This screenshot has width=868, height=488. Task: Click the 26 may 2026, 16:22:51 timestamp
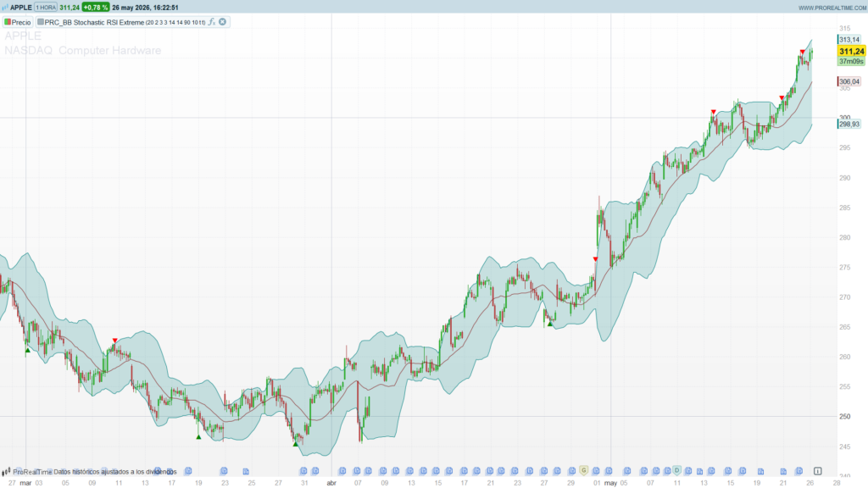pos(145,8)
